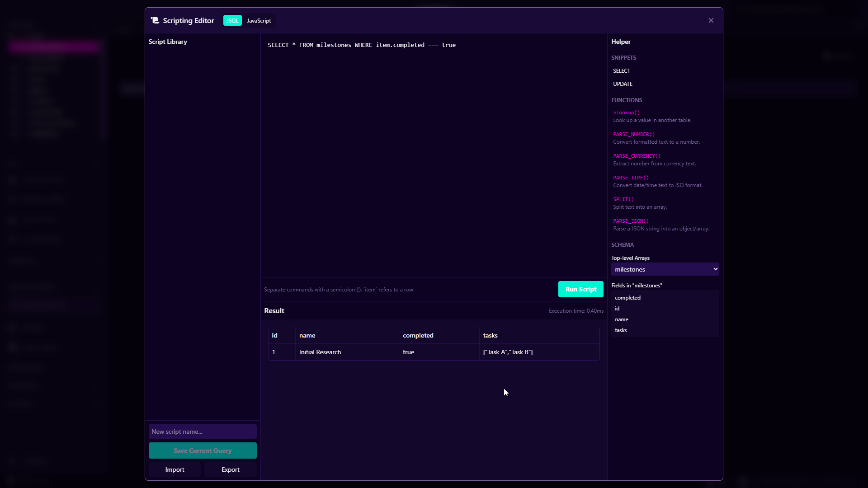Insert the PARSE_CURRENCY() function
The width and height of the screenshot is (868, 488).
pos(636,156)
